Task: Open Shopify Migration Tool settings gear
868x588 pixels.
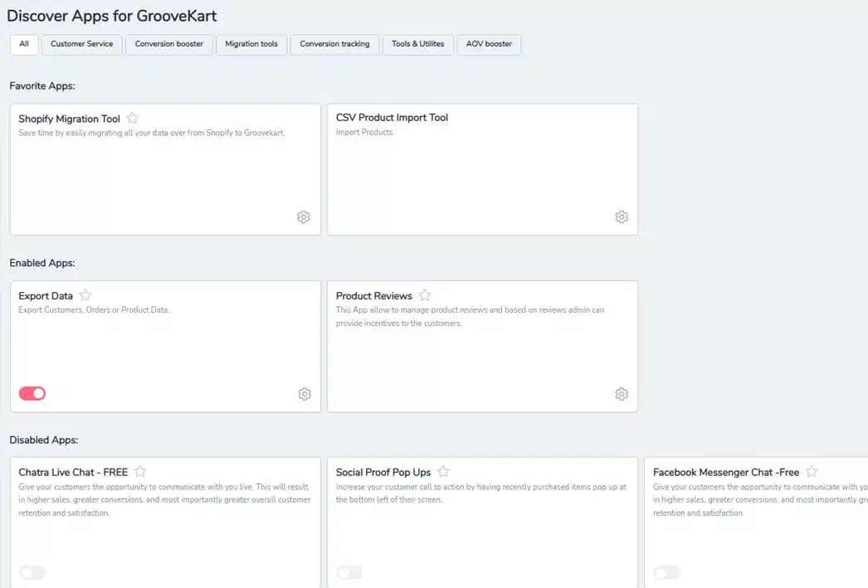Action: 304,217
